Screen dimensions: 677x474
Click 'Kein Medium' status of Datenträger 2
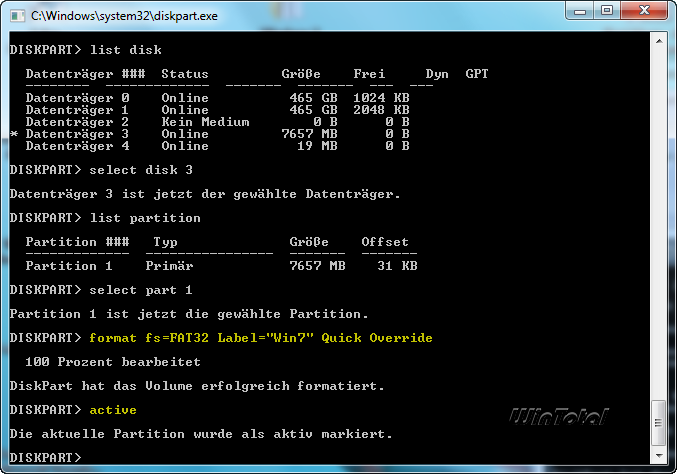coord(205,122)
